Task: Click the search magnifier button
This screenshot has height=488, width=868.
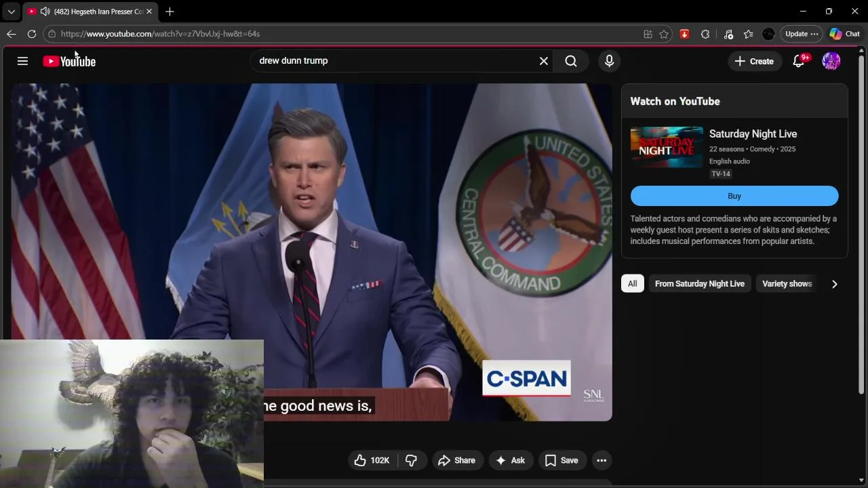Action: (571, 61)
